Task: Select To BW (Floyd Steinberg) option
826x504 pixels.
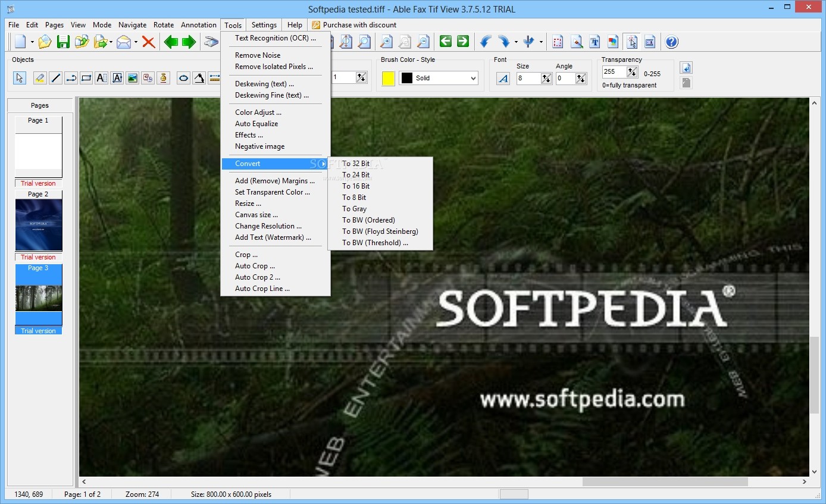Action: 380,231
